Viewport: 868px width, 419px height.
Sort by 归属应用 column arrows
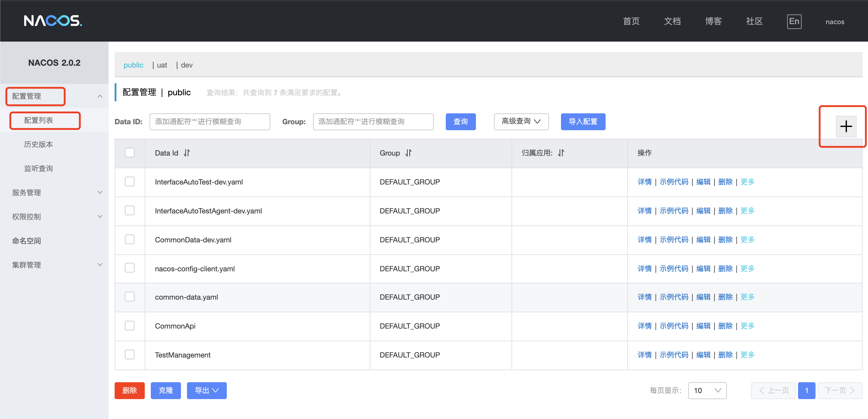[x=561, y=153]
